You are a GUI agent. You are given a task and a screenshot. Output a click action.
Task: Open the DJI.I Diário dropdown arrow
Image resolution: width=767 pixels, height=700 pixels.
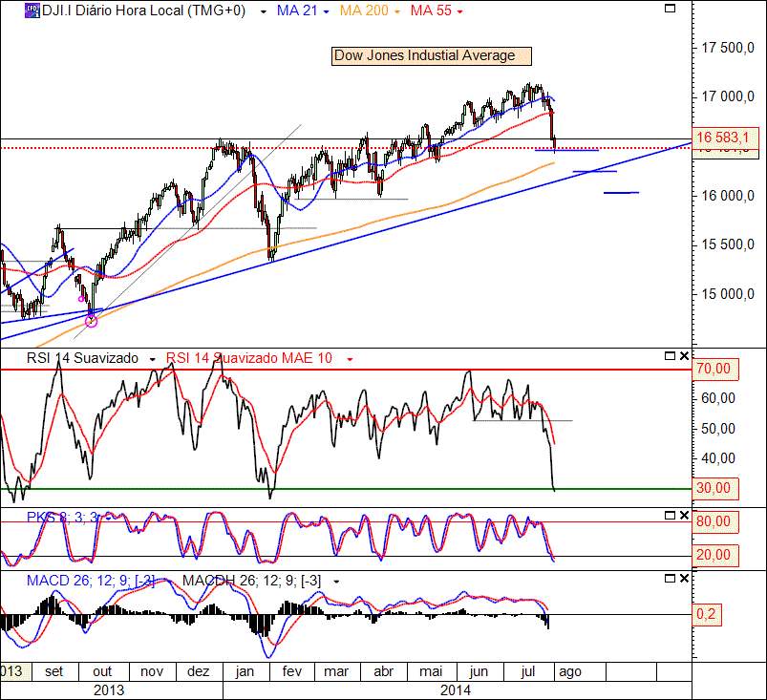264,11
